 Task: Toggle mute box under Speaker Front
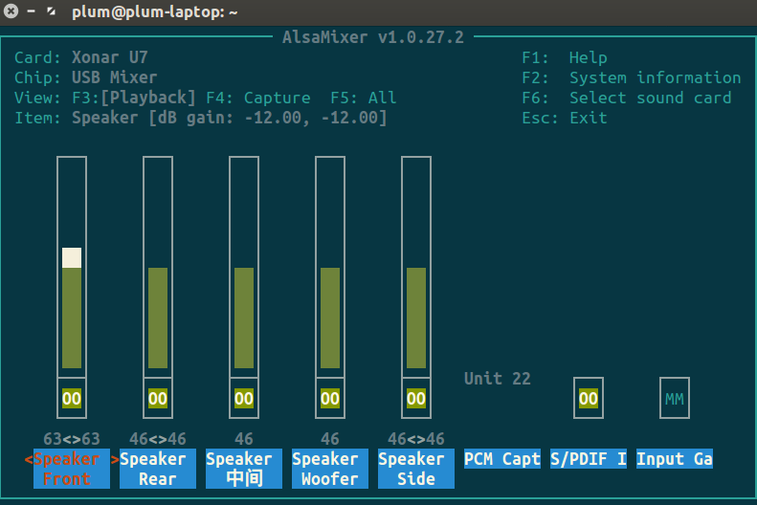pyautogui.click(x=72, y=398)
